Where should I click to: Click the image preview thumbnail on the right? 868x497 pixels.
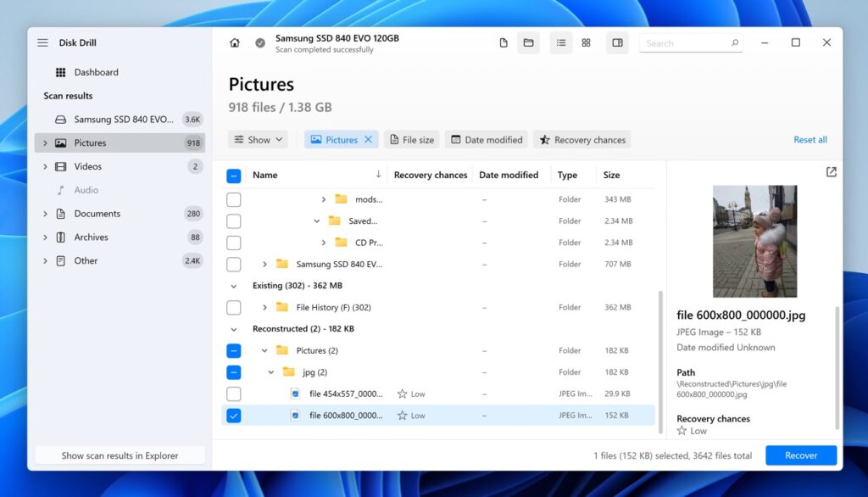[754, 242]
